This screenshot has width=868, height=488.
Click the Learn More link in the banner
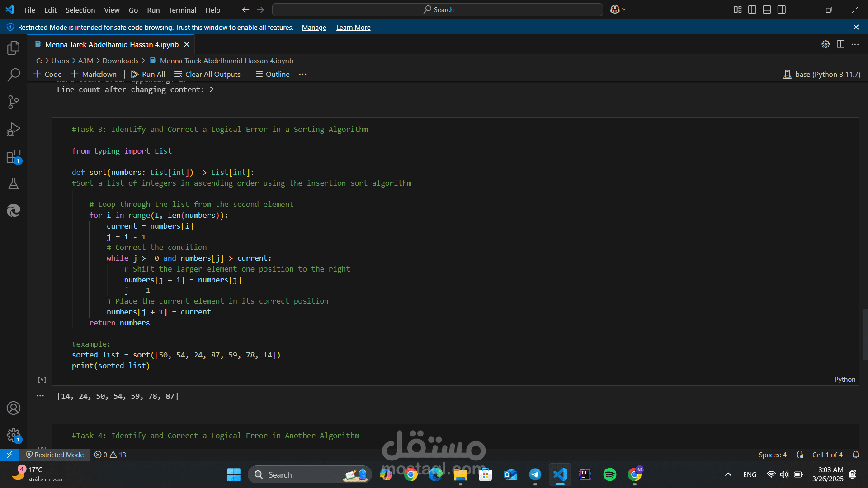pos(353,28)
